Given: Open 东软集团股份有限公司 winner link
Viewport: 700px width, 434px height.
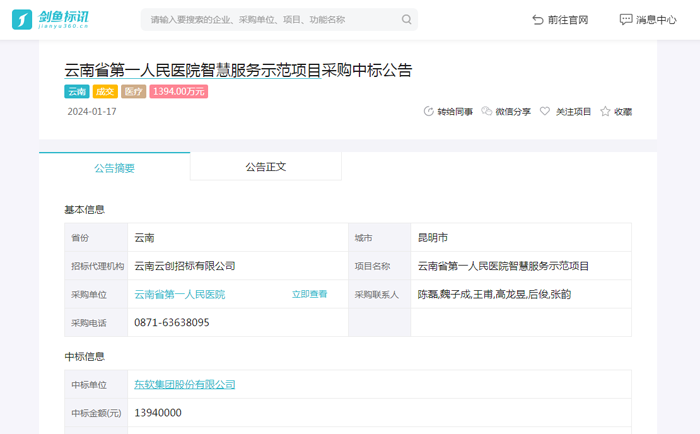Looking at the screenshot, I should [185, 384].
